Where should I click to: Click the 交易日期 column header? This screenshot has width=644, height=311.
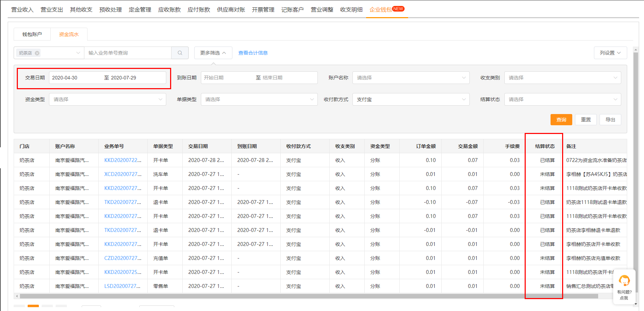pos(198,146)
